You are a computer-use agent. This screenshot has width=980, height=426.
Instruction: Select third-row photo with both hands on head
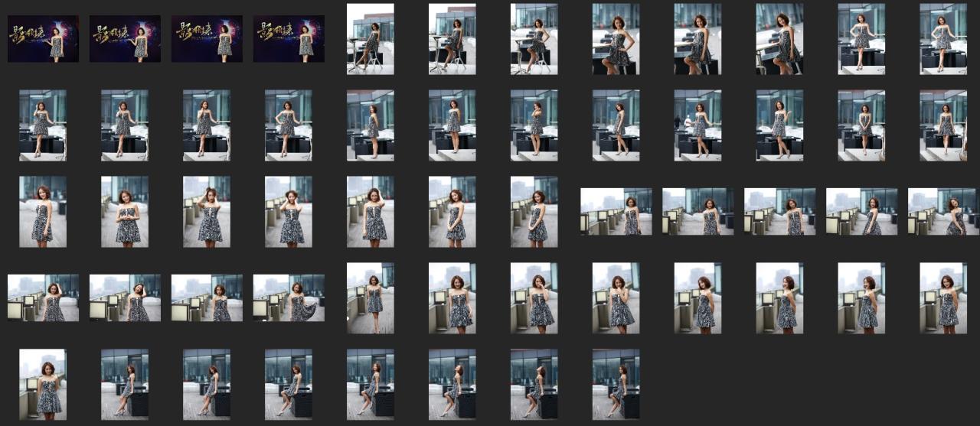tap(207, 212)
